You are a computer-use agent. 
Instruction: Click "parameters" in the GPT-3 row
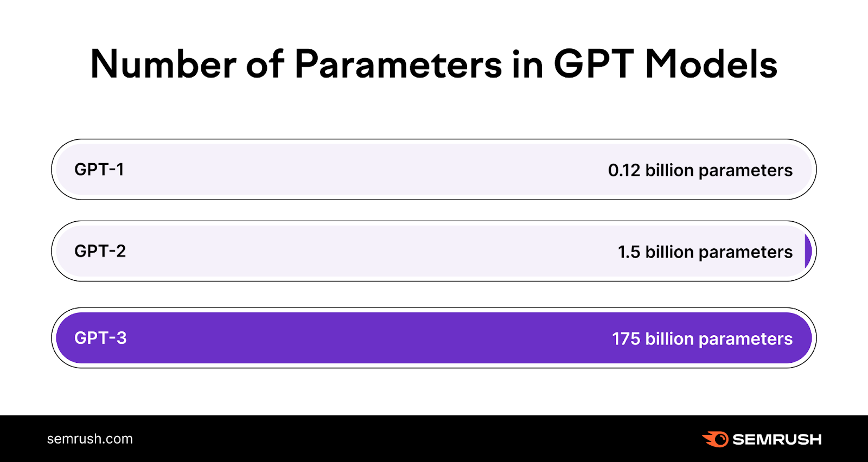point(745,339)
